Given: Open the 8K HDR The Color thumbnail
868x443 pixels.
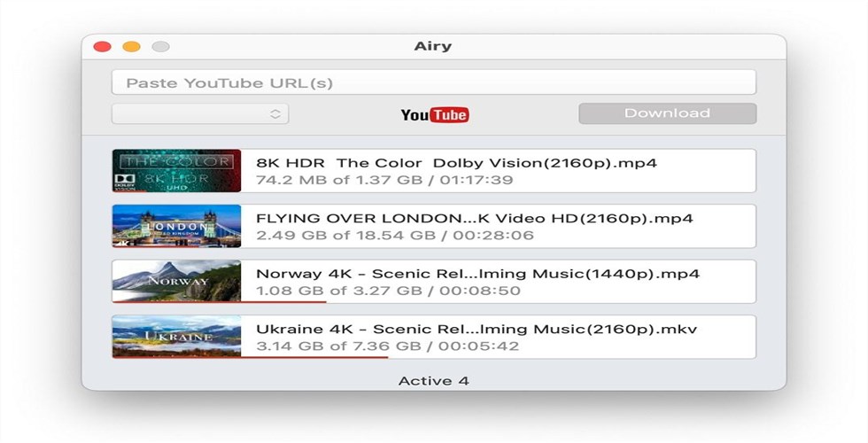Looking at the screenshot, I should pyautogui.click(x=176, y=170).
